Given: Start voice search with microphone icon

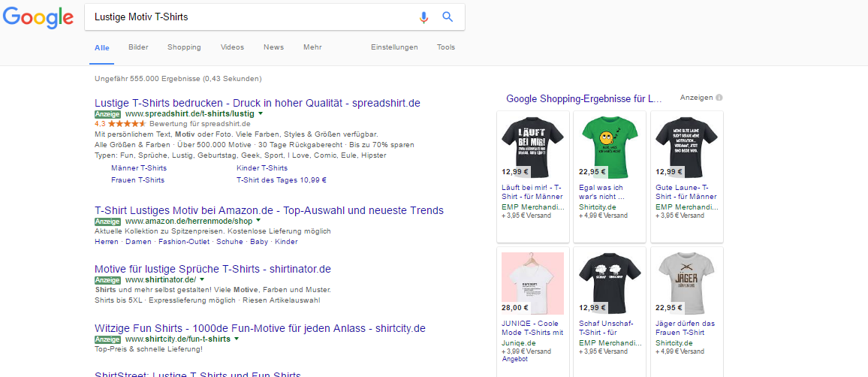Looking at the screenshot, I should pyautogui.click(x=423, y=17).
